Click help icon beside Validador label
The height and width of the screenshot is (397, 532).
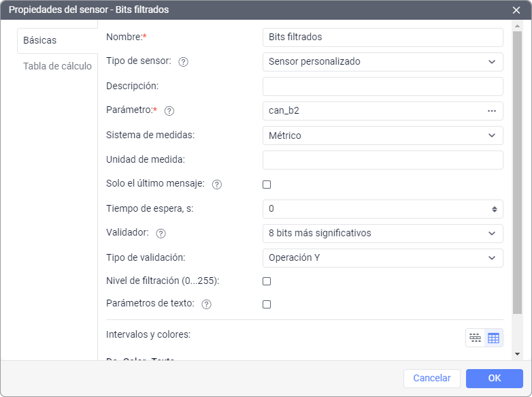pyautogui.click(x=161, y=233)
